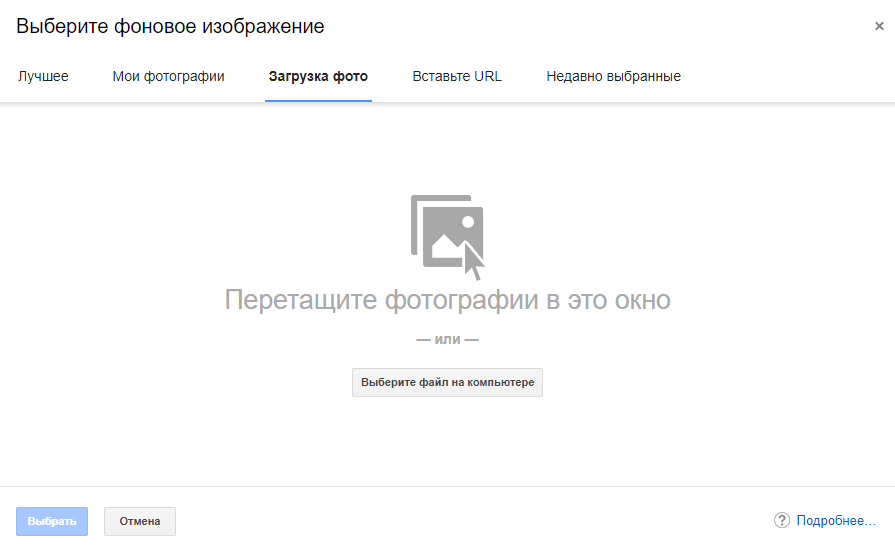895x553 pixels.
Task: Click the Выберите фоновое изображение dialog title
Action: click(170, 27)
